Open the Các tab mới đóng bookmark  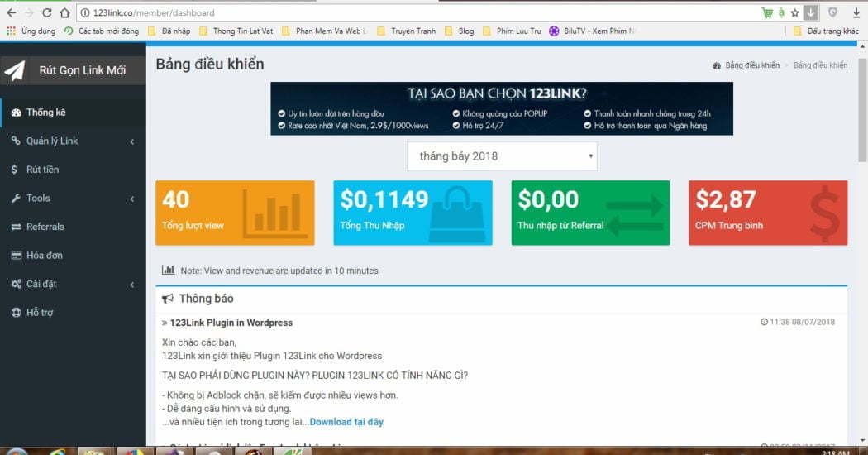coord(102,31)
